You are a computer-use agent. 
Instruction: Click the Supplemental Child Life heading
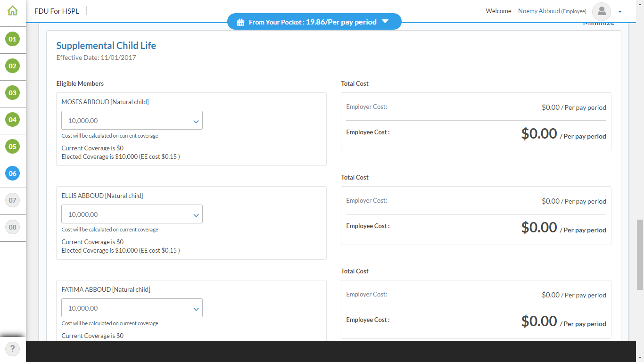point(106,46)
